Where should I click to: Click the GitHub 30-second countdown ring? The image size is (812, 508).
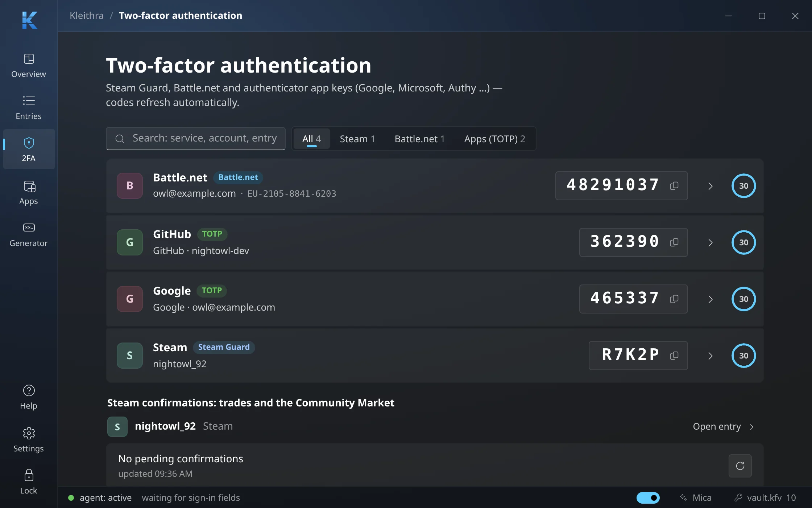coord(743,242)
